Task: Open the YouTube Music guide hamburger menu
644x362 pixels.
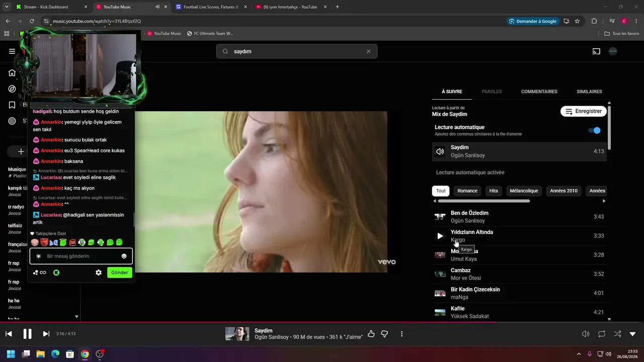Action: (x=12, y=51)
